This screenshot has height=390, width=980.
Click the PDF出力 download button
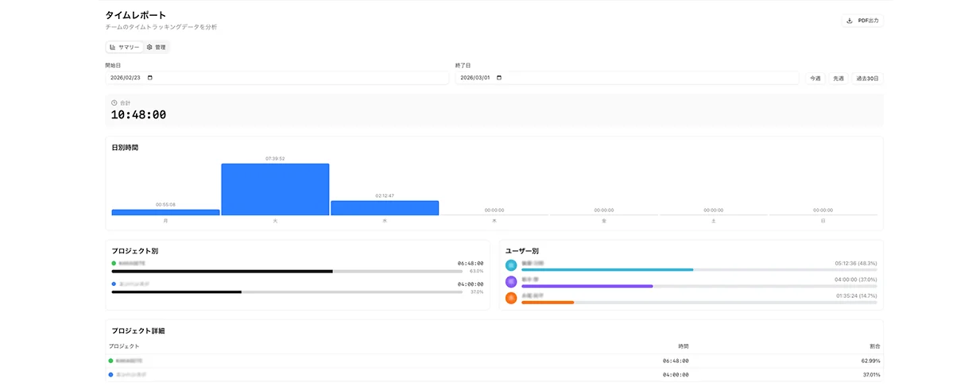[x=862, y=21]
